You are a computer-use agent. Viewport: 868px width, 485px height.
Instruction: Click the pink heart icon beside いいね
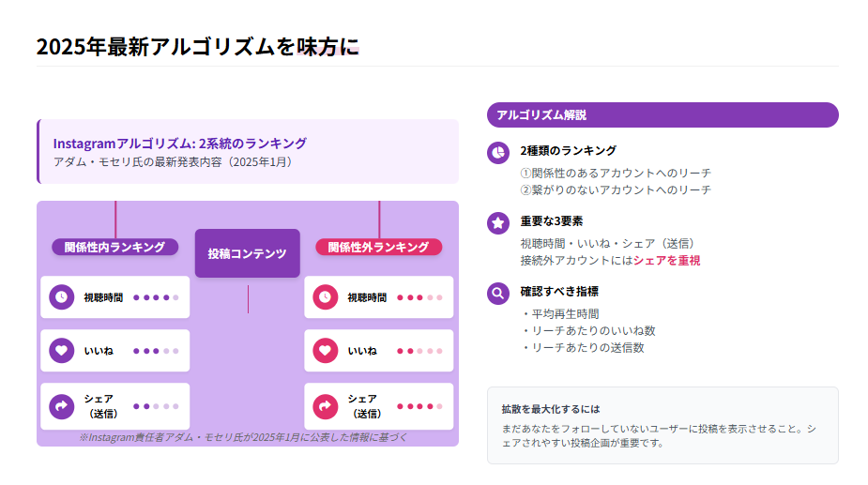tap(325, 351)
